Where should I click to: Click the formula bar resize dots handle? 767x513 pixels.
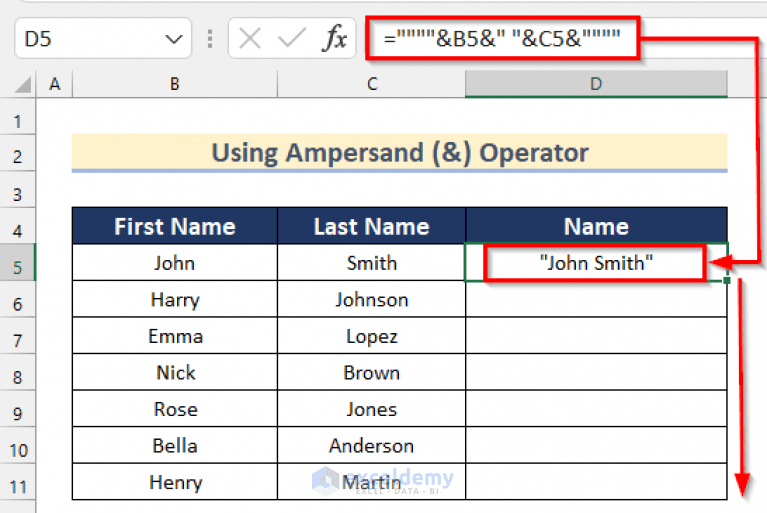[x=210, y=39]
